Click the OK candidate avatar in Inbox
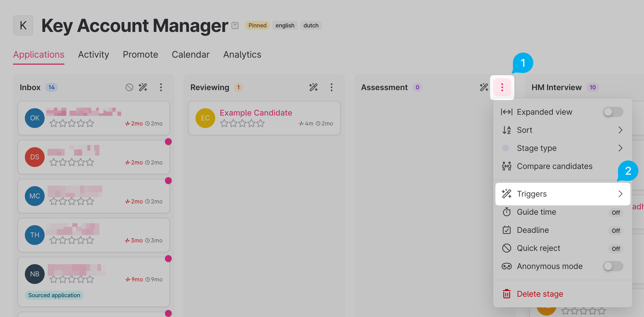Image resolution: width=644 pixels, height=317 pixels. pyautogui.click(x=35, y=118)
